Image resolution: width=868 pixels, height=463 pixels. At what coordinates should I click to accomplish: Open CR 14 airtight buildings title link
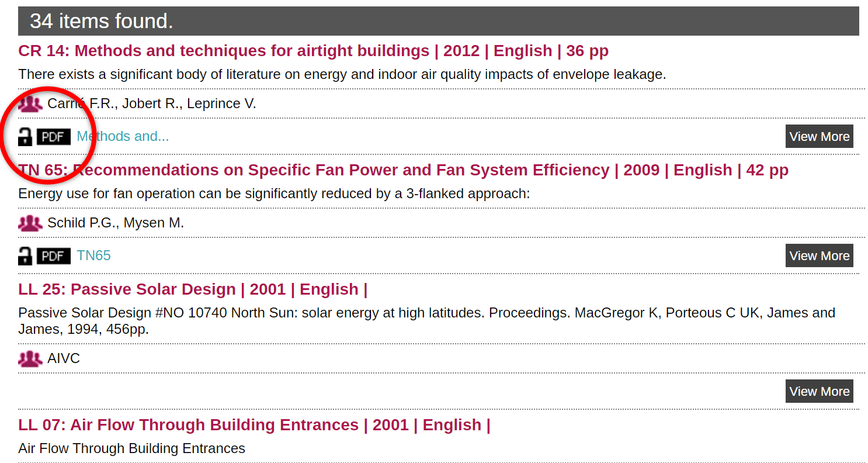tap(313, 51)
